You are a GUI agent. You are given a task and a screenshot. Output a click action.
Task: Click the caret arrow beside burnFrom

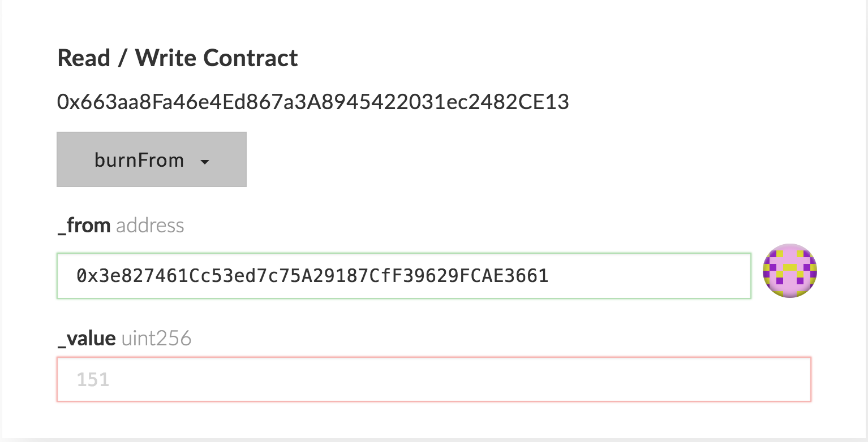tap(205, 162)
